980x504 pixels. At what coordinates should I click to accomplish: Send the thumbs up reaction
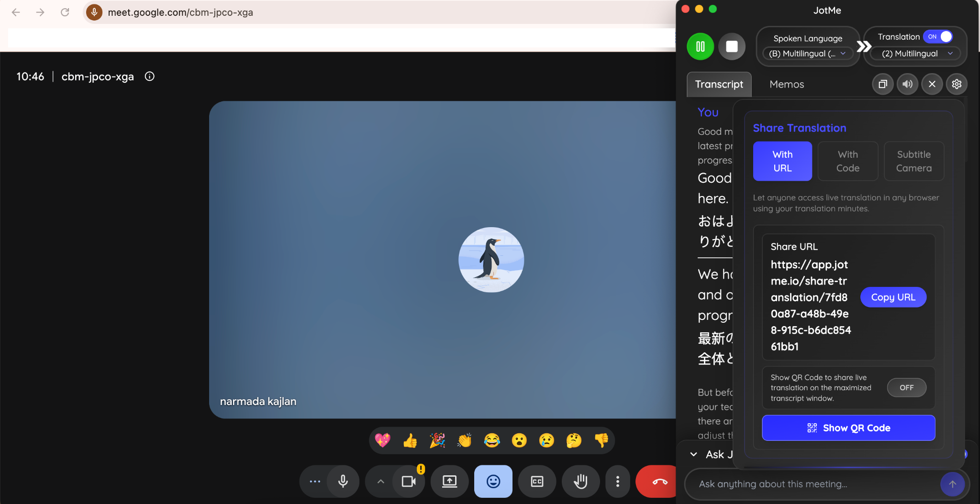pyautogui.click(x=410, y=440)
